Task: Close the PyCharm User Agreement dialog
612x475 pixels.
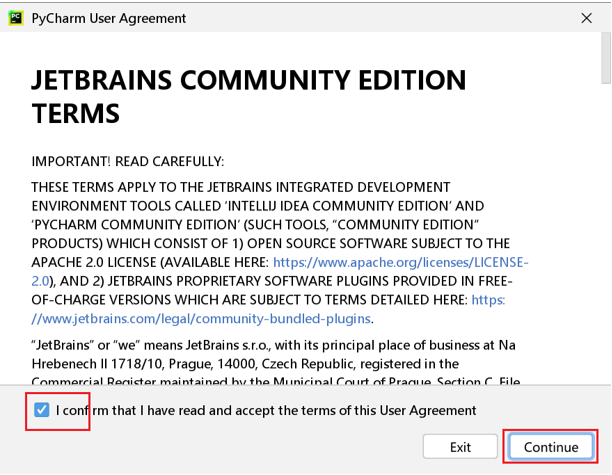Action: pos(586,18)
